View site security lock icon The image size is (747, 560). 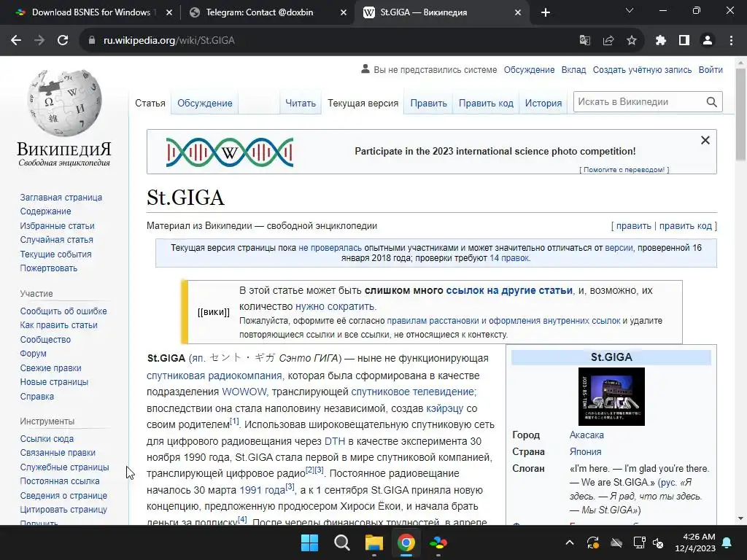(92, 41)
